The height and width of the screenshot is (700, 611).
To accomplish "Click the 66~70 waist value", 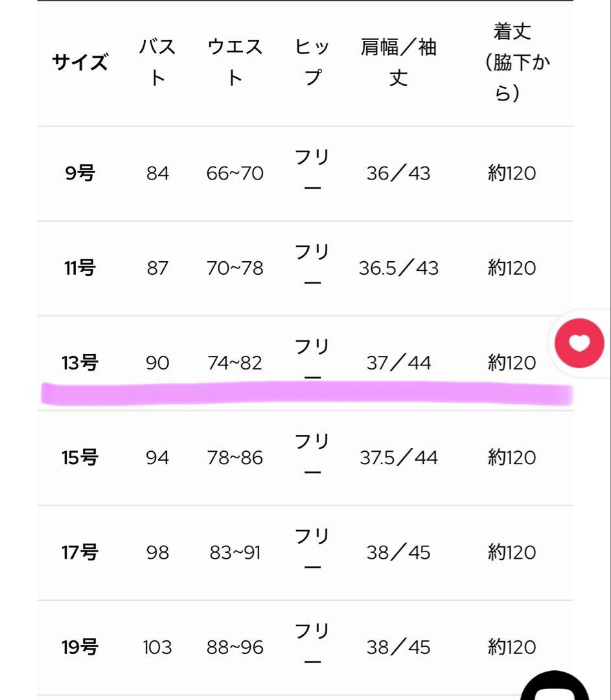I will point(235,174).
